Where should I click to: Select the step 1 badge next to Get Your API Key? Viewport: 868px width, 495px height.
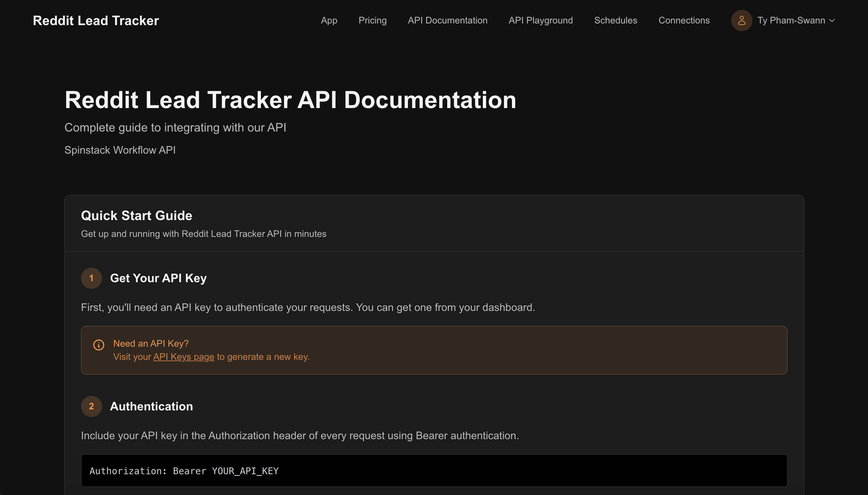(x=91, y=278)
